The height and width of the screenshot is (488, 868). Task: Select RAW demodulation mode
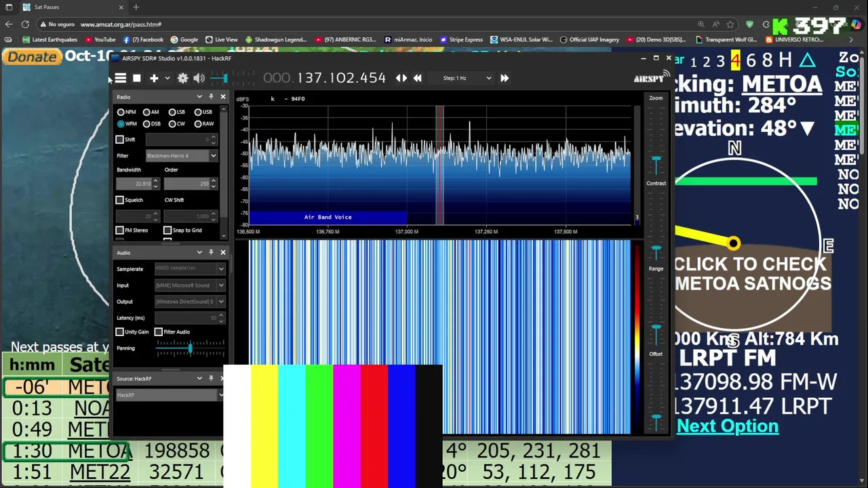coord(203,124)
